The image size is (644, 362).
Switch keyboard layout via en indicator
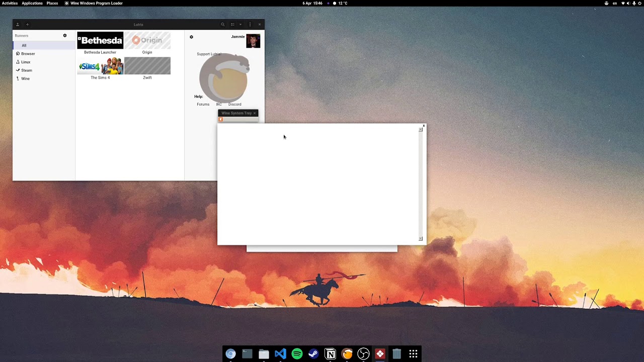tap(615, 3)
